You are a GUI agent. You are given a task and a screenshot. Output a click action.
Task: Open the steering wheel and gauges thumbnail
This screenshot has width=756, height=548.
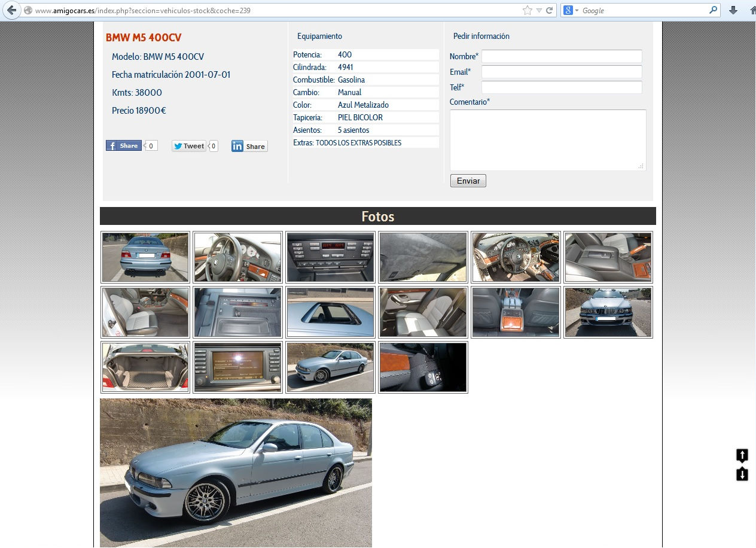[x=238, y=257]
